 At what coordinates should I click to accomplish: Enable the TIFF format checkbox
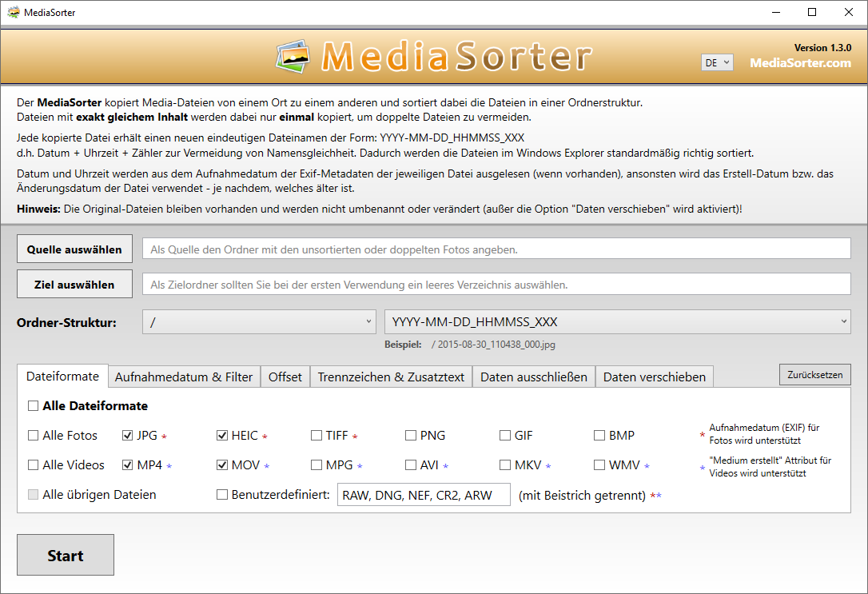pos(316,436)
